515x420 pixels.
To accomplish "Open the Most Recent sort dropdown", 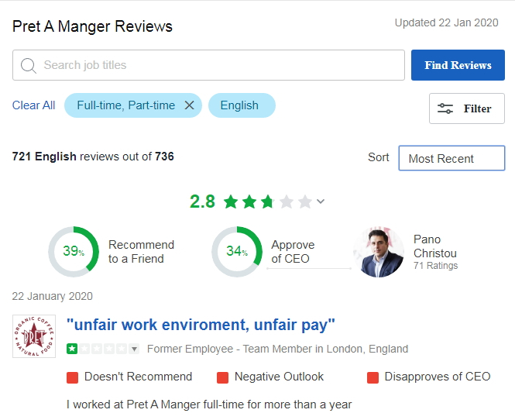I will 451,158.
